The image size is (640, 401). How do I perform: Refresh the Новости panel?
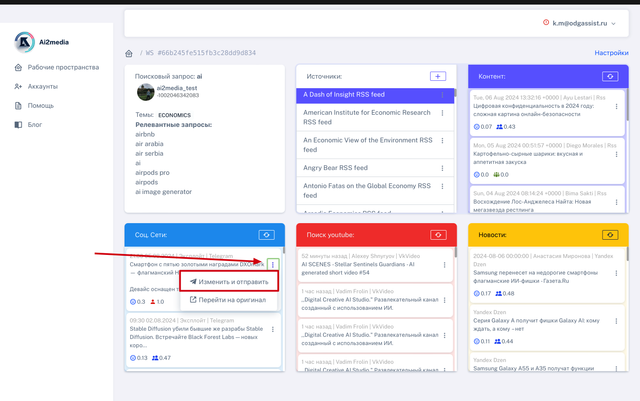click(x=610, y=234)
